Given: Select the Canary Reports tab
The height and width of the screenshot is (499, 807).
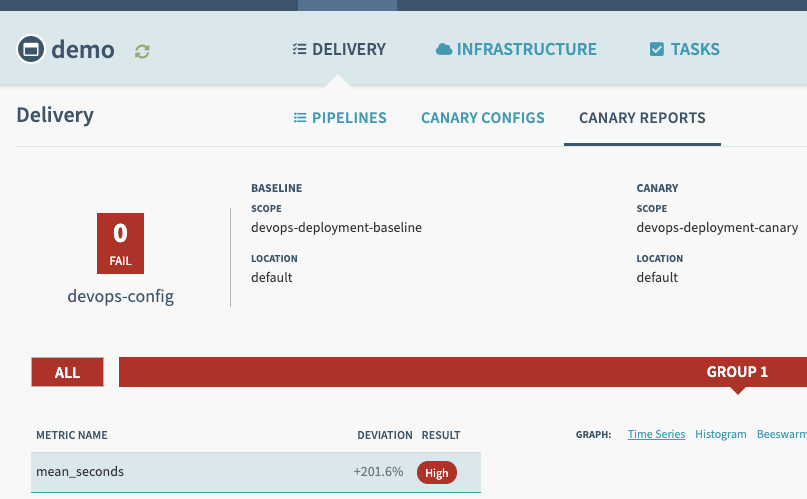Looking at the screenshot, I should click(642, 118).
